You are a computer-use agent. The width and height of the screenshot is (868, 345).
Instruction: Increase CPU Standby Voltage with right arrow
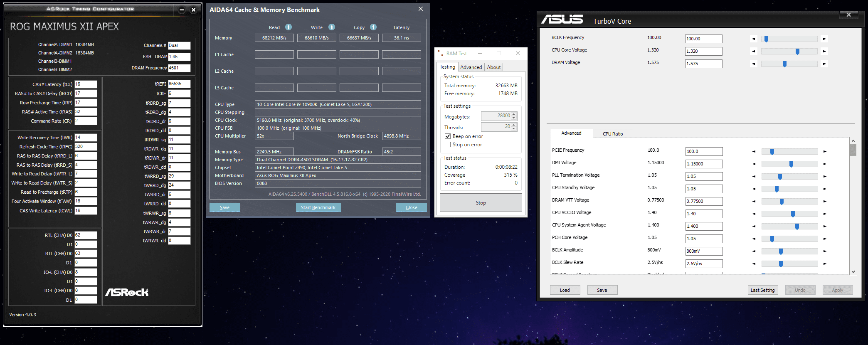825,189
